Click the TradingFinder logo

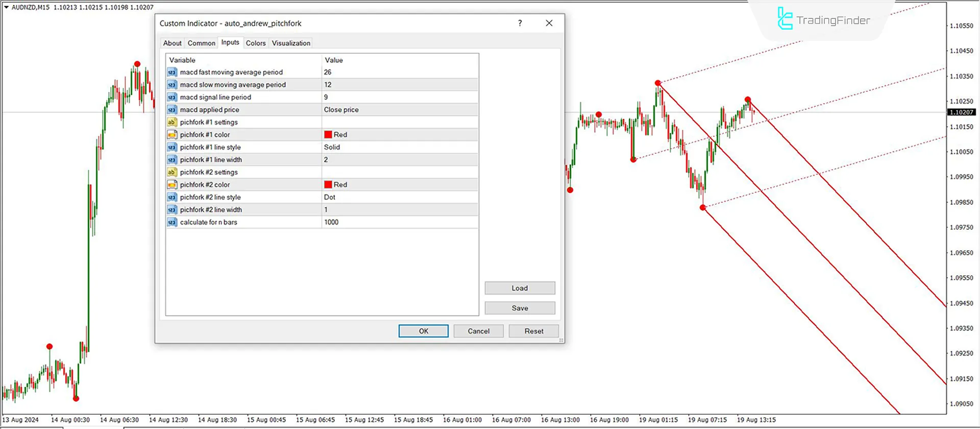click(x=823, y=19)
